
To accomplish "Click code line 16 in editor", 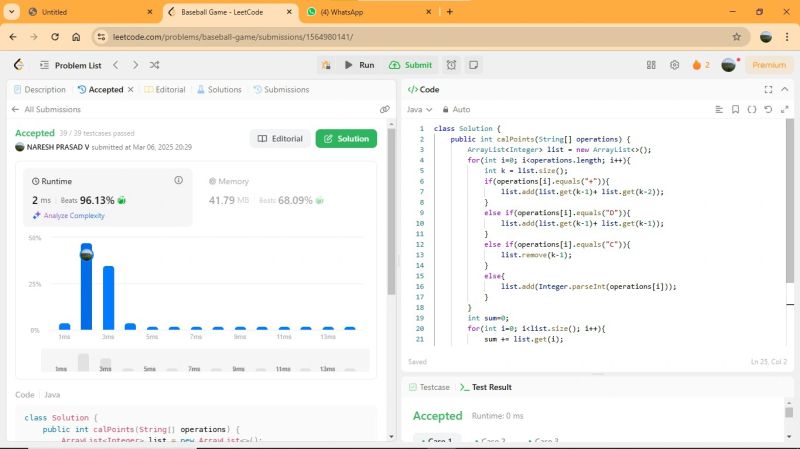I will (588, 287).
